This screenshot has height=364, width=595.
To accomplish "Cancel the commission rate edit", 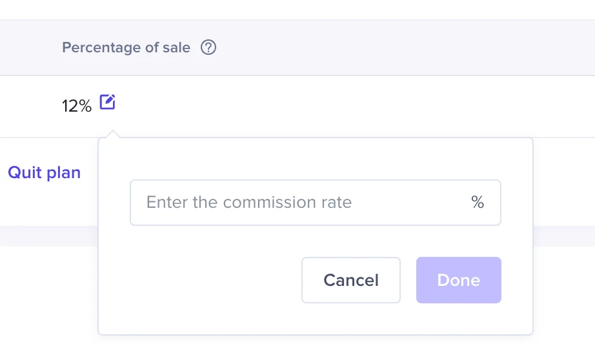I will pos(351,280).
